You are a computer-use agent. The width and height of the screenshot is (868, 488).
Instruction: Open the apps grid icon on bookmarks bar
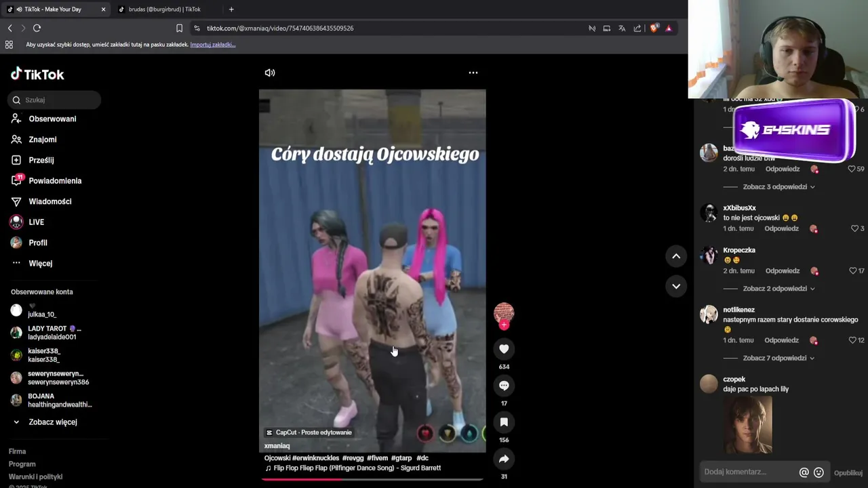[9, 45]
